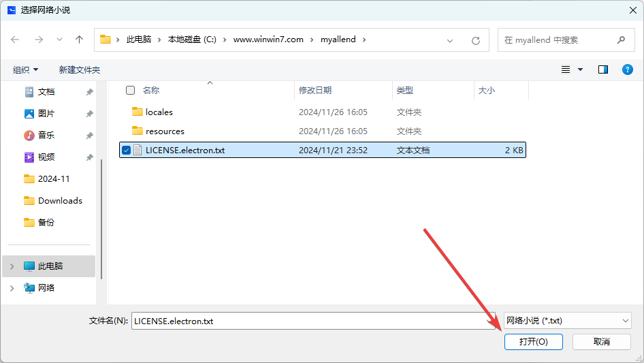This screenshot has height=363, width=644.
Task: Click LICENSE.electron.txt file name
Action: [185, 150]
